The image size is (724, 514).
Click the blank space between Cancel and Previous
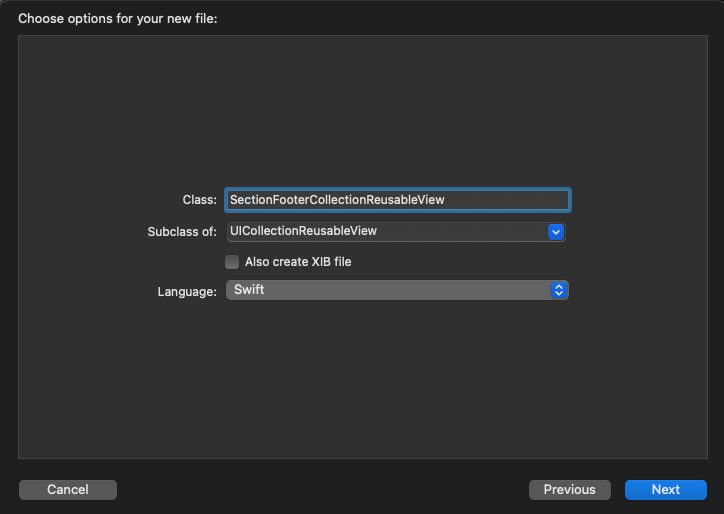tap(323, 490)
